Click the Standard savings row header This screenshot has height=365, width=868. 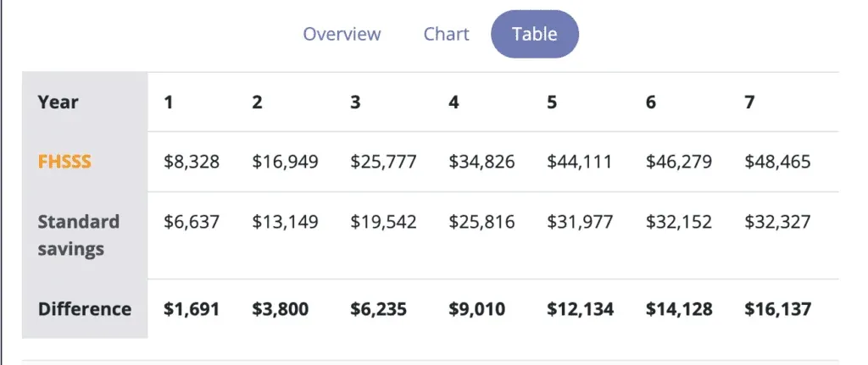click(79, 235)
